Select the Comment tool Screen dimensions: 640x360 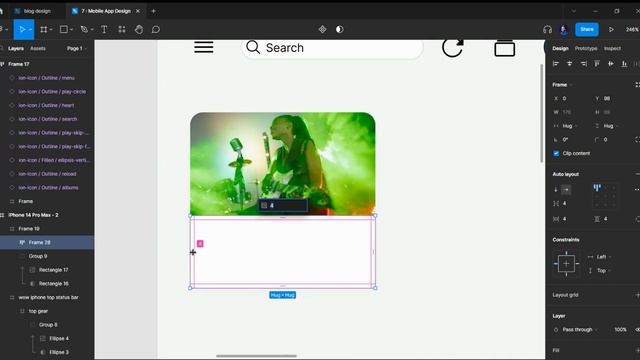coord(156,29)
